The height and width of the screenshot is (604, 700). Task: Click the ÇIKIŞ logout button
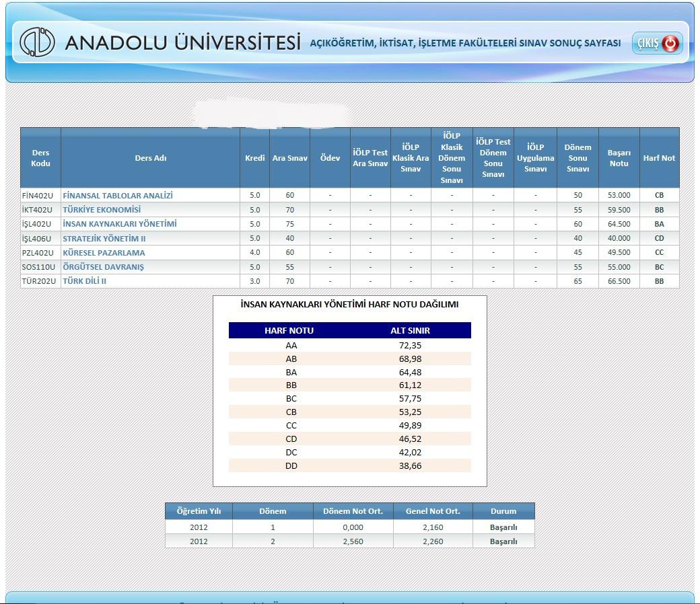[x=657, y=43]
